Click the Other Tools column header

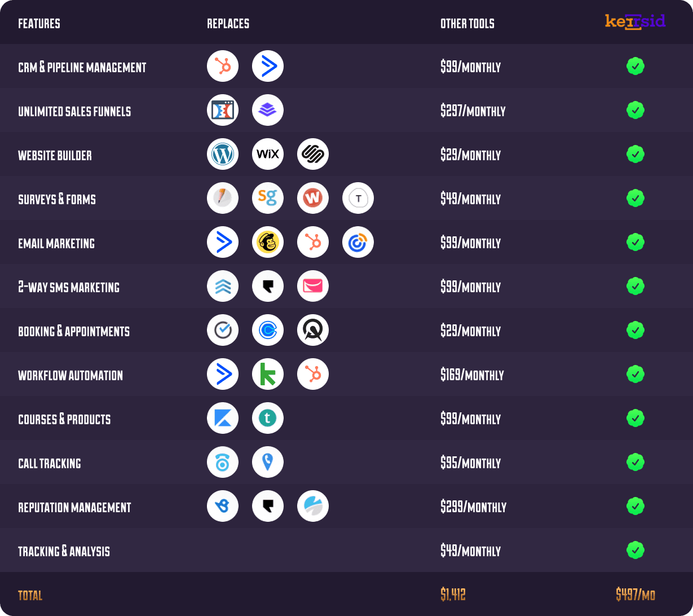click(467, 24)
